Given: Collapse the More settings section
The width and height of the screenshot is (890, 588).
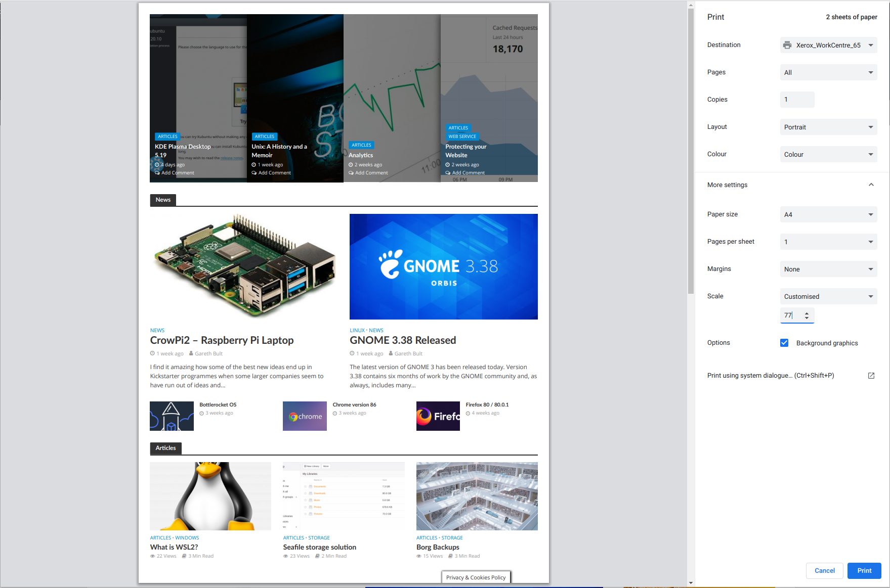Looking at the screenshot, I should coord(871,185).
